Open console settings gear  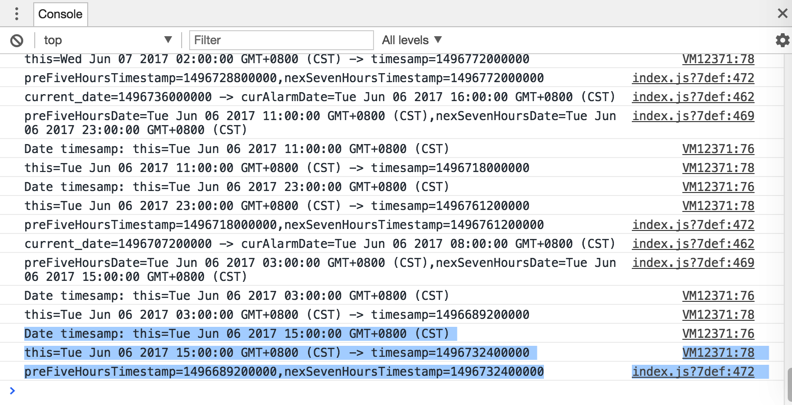782,40
